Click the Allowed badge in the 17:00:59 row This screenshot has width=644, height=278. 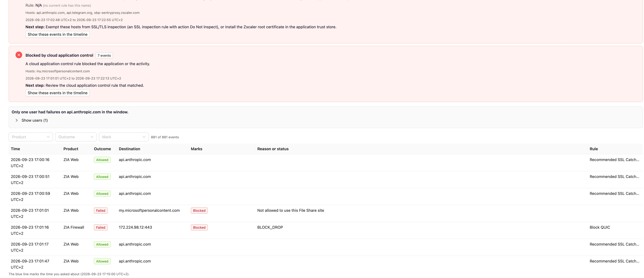(102, 194)
